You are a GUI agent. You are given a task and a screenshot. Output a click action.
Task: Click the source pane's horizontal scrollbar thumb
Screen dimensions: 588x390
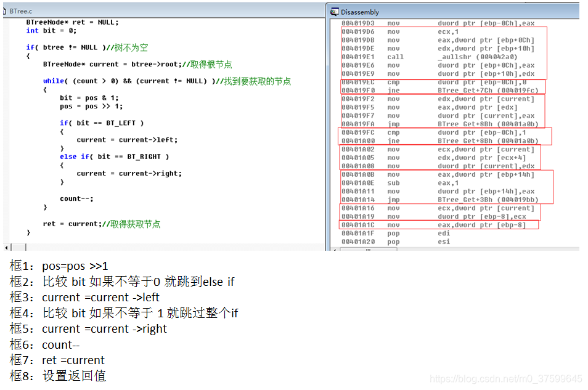[18, 248]
